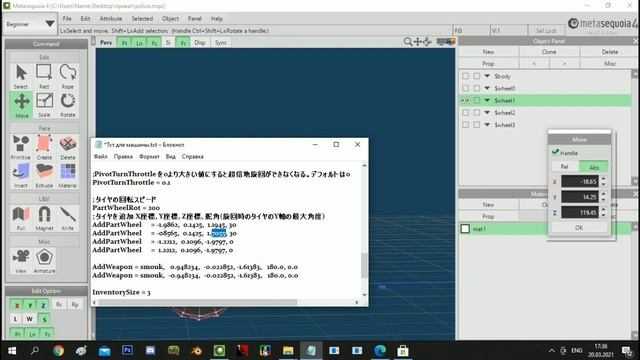Toggle the Y axis edit option
Viewport: 640px width, 360px height.
(x=30, y=305)
